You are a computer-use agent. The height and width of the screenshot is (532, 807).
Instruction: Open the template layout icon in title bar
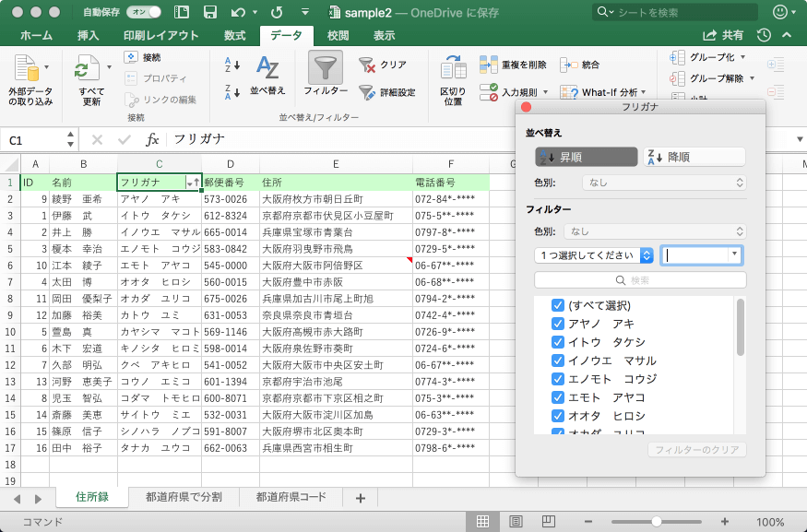pos(182,12)
